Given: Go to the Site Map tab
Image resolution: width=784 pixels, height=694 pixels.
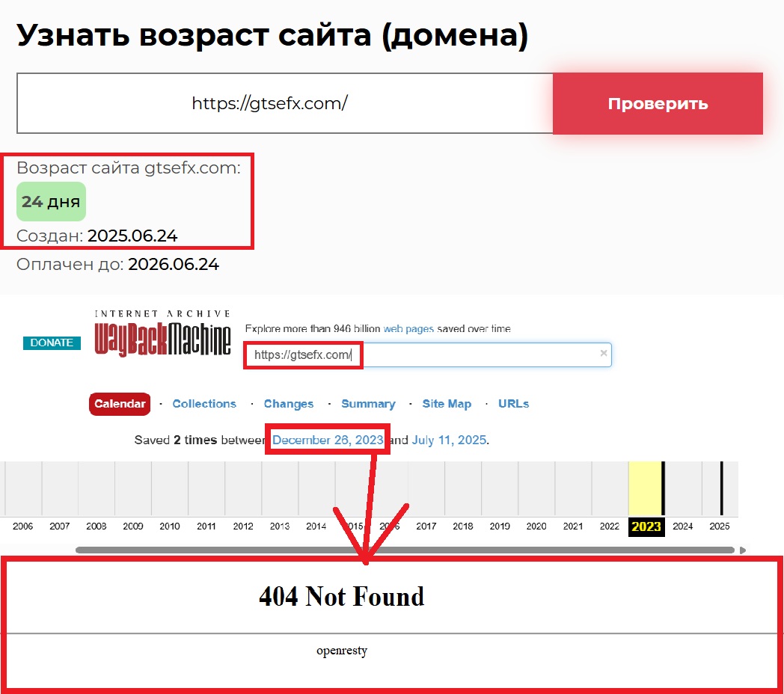Looking at the screenshot, I should [x=447, y=404].
